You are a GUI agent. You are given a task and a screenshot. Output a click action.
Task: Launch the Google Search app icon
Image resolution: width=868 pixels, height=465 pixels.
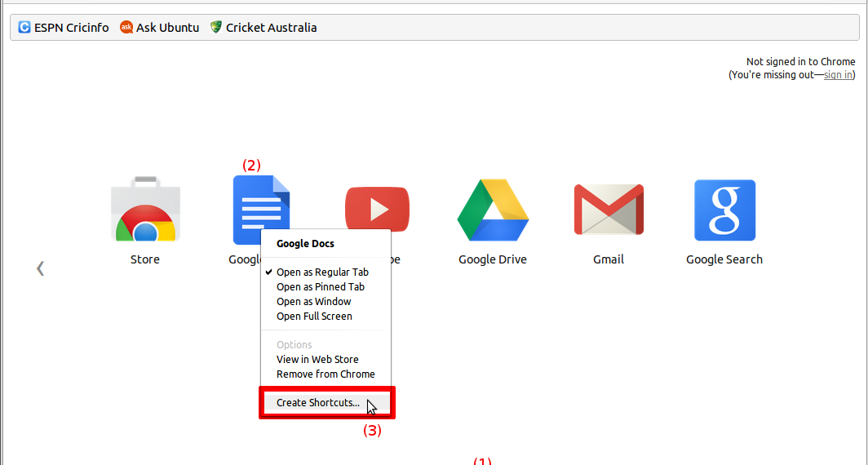724,210
